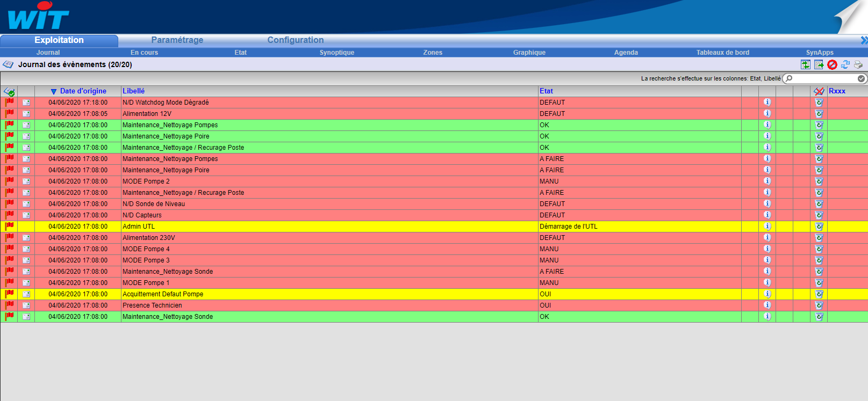Click into the journal search input field
Screen dimensions: 868x401
(x=824, y=78)
